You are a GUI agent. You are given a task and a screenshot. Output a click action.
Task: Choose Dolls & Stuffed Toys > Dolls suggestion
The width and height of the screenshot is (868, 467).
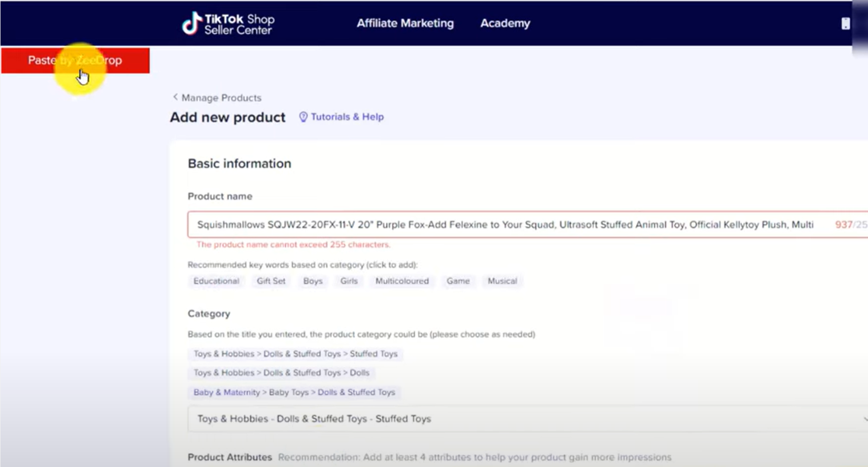tap(281, 373)
